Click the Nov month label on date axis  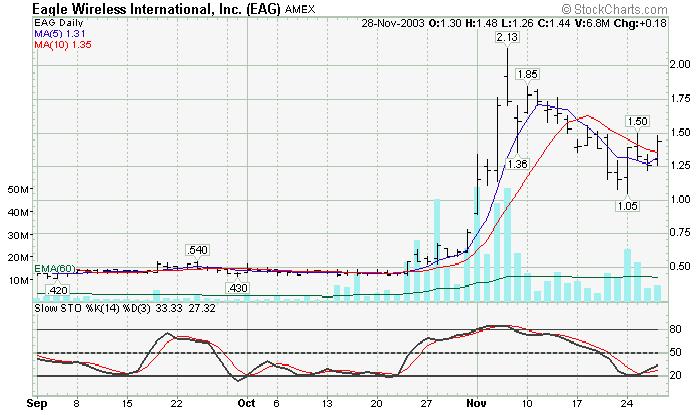click(x=477, y=403)
